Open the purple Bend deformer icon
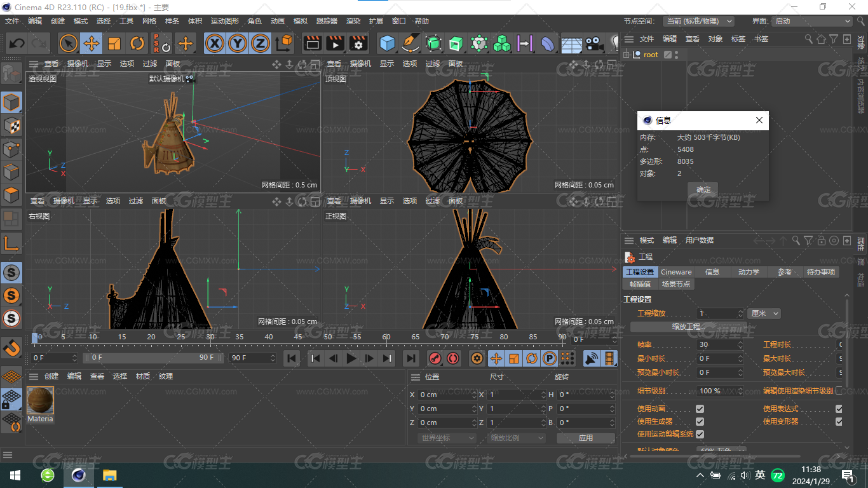The width and height of the screenshot is (868, 488). pos(548,43)
